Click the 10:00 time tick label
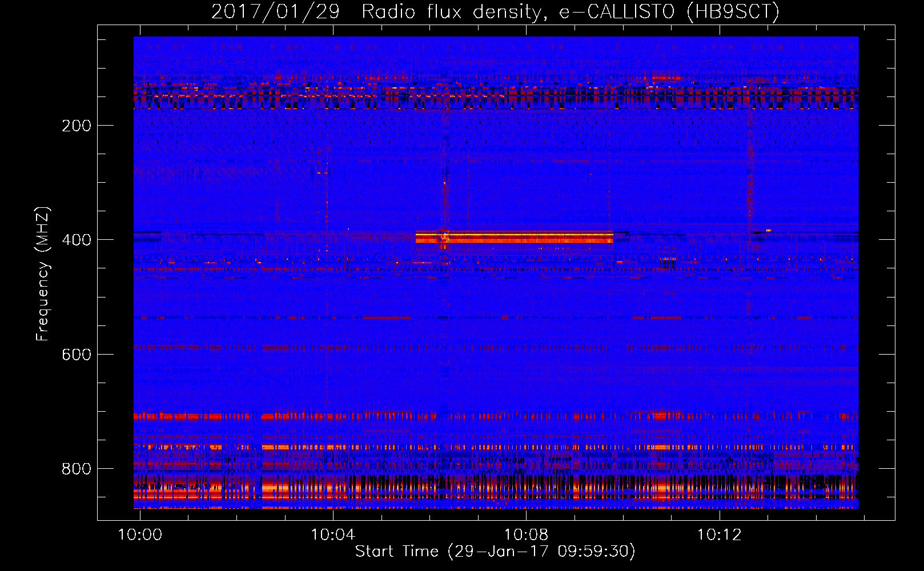The image size is (924, 571). pos(140,534)
